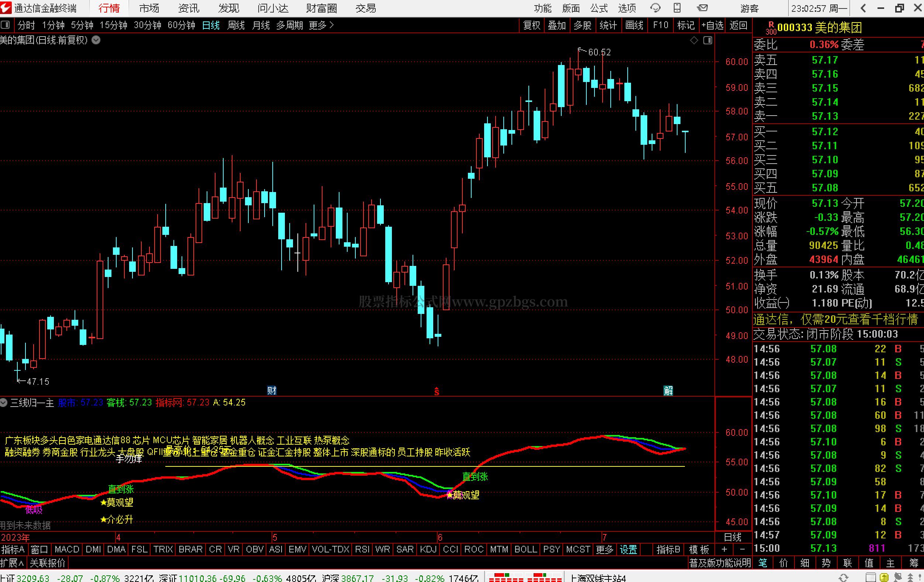
Task: Click the diamond marker icon above chart
Action: point(694,40)
